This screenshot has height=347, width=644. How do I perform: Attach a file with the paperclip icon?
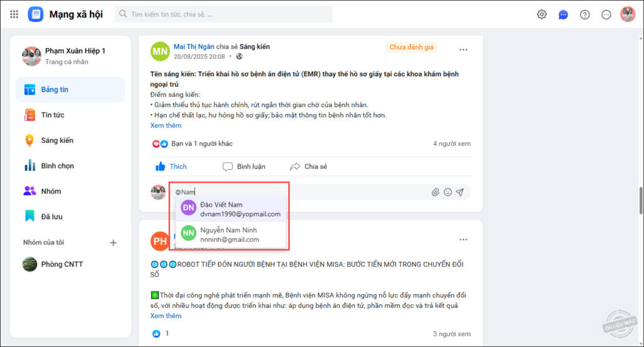[435, 192]
